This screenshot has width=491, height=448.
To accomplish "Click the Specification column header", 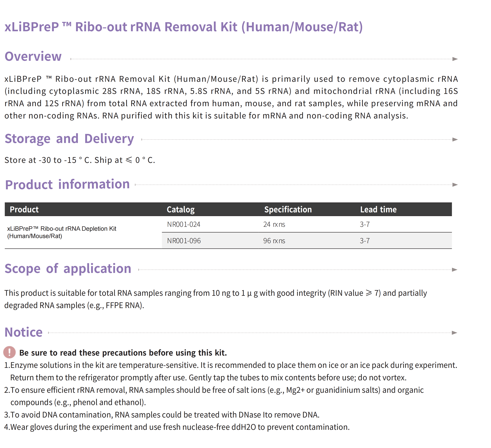I will pyautogui.click(x=288, y=209).
